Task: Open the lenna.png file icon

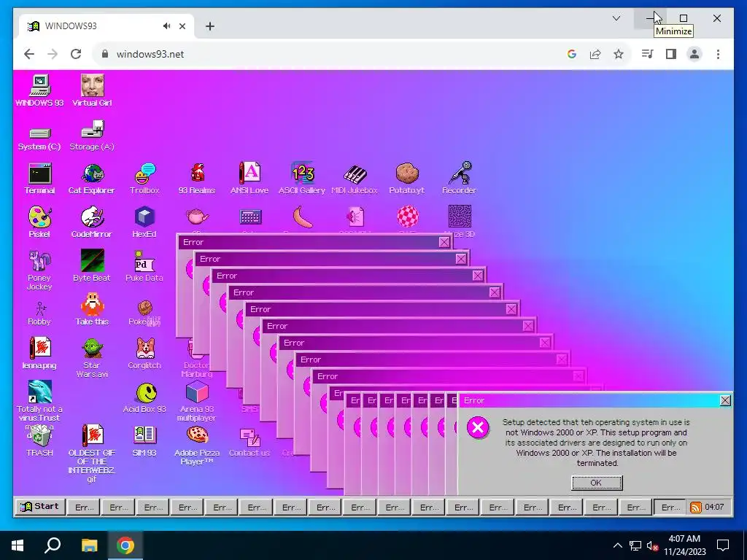Action: point(39,354)
